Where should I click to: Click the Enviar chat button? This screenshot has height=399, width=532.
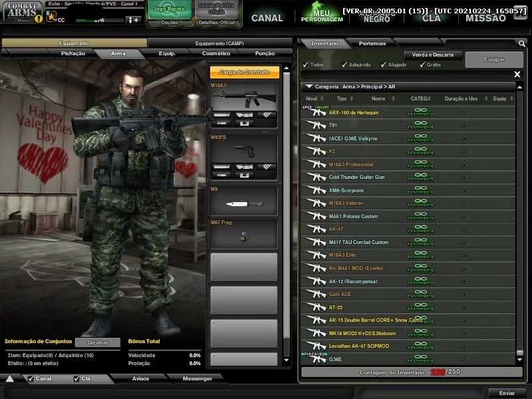507,393
